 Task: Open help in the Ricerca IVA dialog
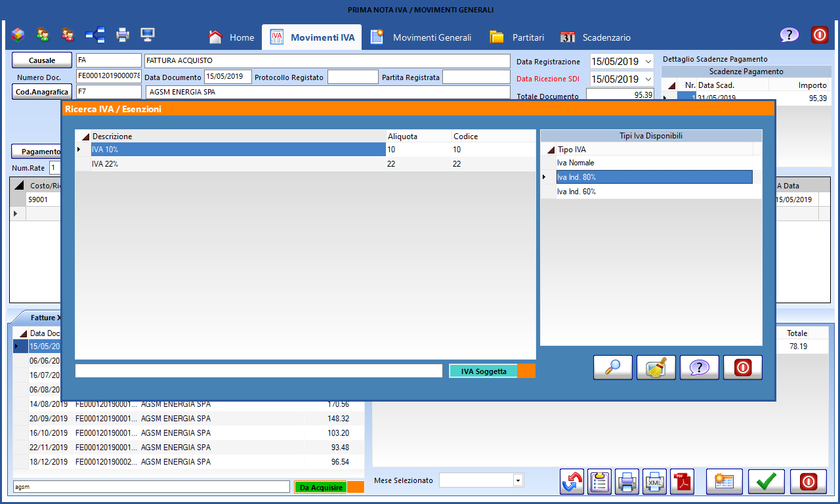tap(700, 367)
